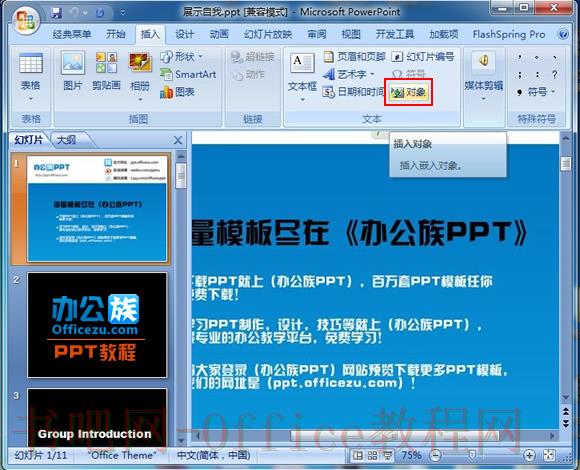This screenshot has width=580, height=470.
Task: Switch to Slide Sorter view in status bar
Action: click(x=372, y=455)
